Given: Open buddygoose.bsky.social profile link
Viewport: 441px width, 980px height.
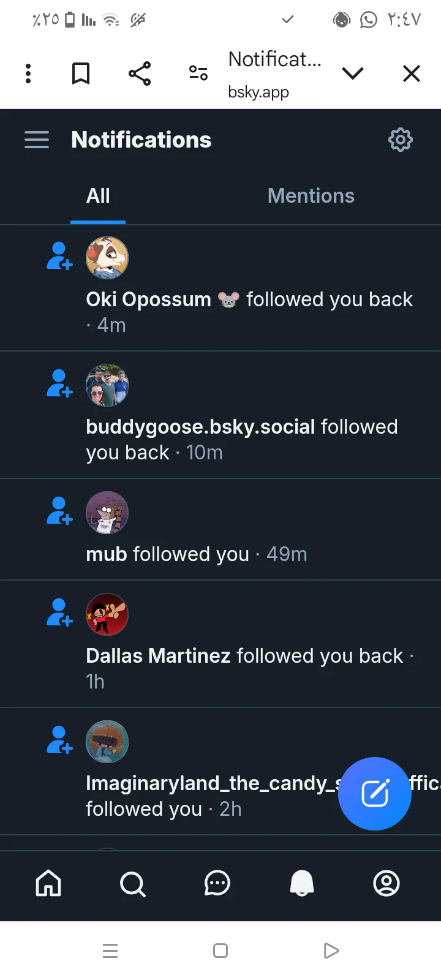Looking at the screenshot, I should pos(201,427).
